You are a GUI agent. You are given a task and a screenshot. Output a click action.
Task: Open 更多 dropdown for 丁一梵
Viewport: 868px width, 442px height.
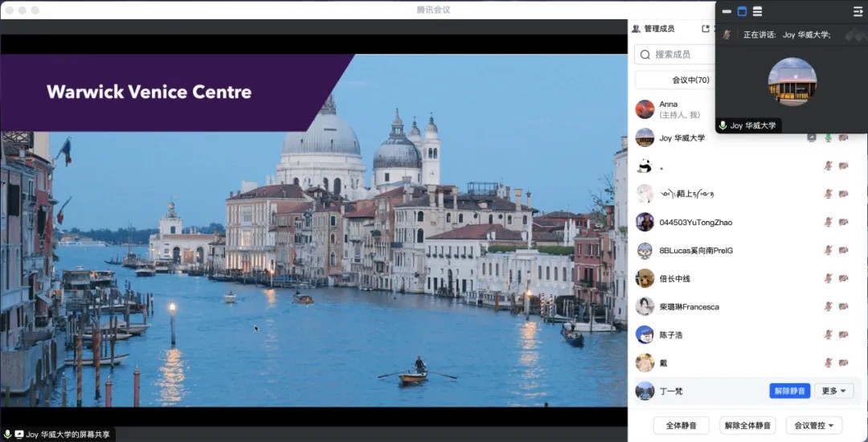(x=833, y=391)
